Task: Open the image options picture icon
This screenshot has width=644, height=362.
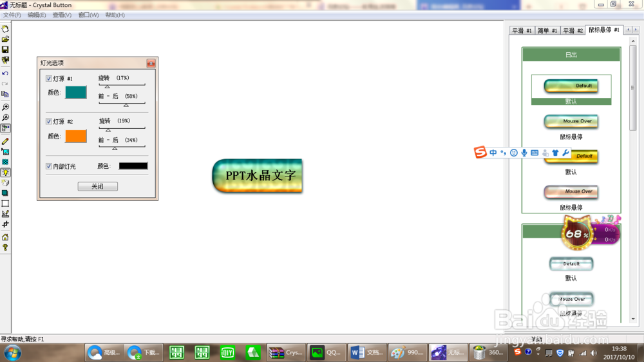Action: [x=5, y=151]
